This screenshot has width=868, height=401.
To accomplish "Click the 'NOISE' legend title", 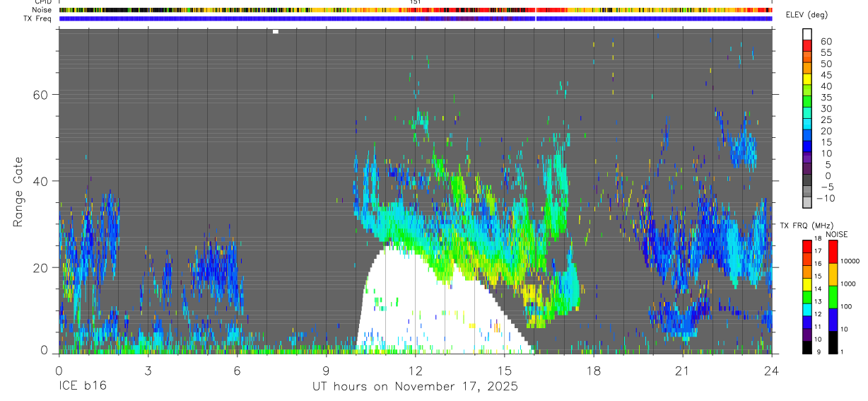I will pyautogui.click(x=836, y=234).
